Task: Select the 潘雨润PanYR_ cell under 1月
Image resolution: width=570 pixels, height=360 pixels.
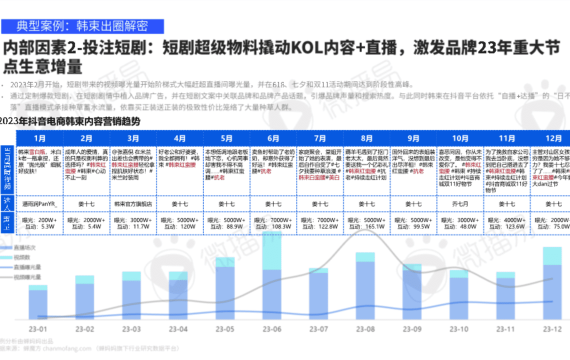Action: (40, 204)
